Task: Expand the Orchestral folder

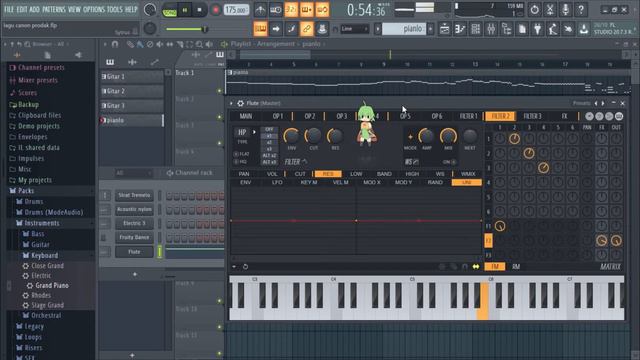Action: (46, 316)
